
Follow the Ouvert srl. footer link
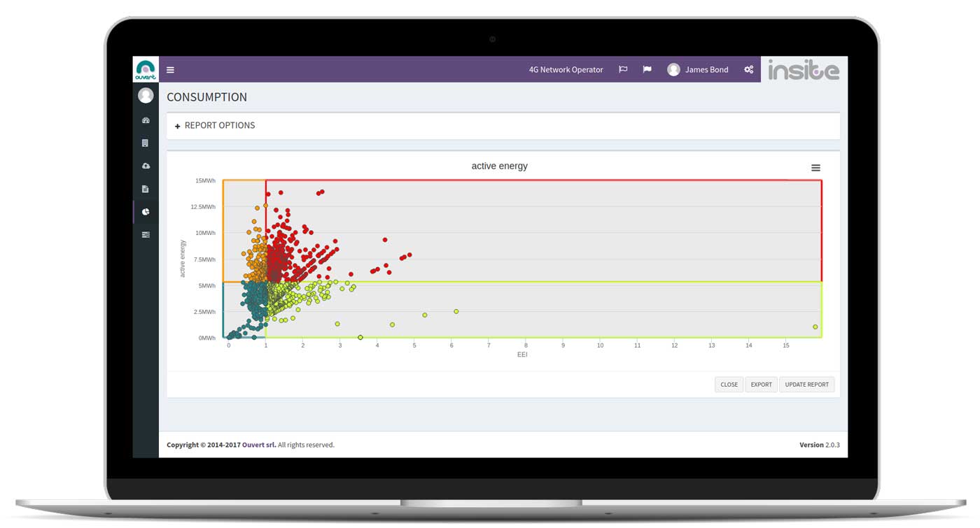coord(259,445)
